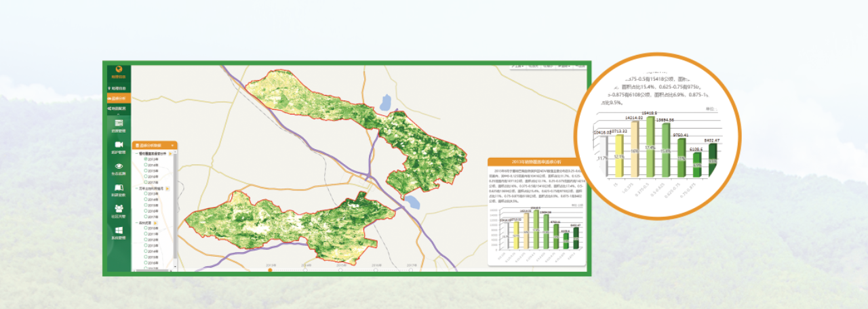
Task: Jump to 2015年 on the bottom timeline
Action: tap(340, 269)
